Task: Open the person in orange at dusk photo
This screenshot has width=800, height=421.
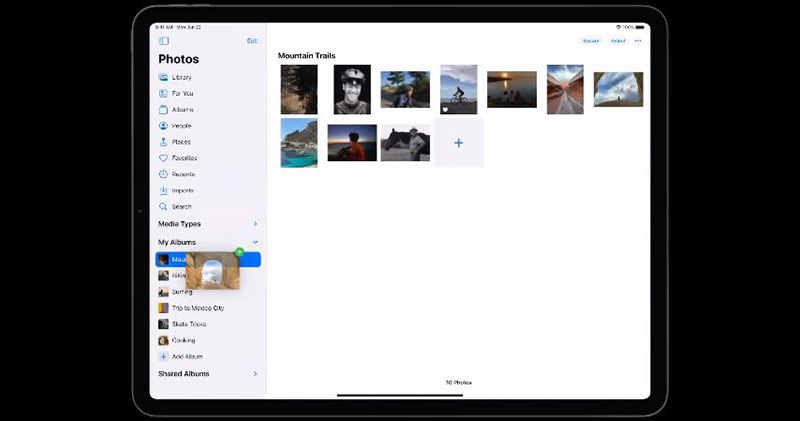Action: pos(352,143)
